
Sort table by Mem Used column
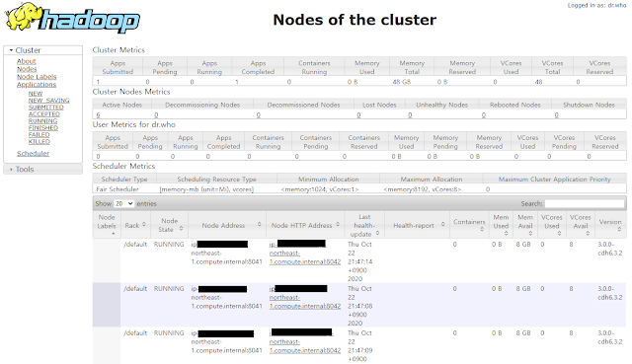click(501, 225)
